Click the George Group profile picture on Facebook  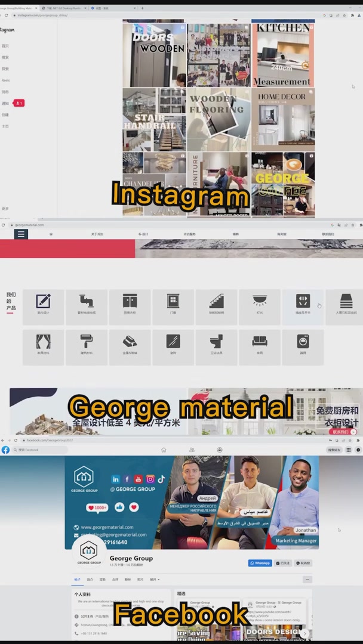(89, 551)
